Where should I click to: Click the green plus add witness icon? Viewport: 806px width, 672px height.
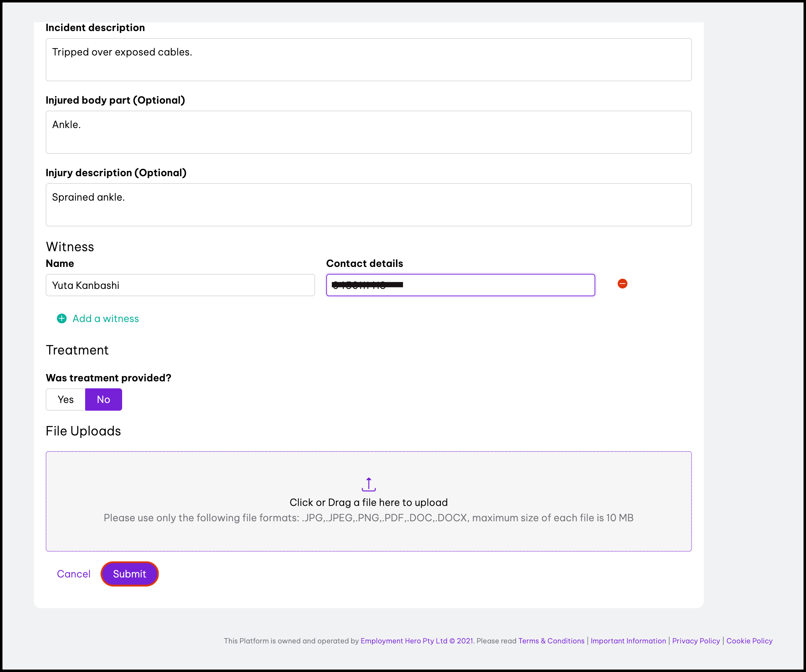click(x=62, y=319)
